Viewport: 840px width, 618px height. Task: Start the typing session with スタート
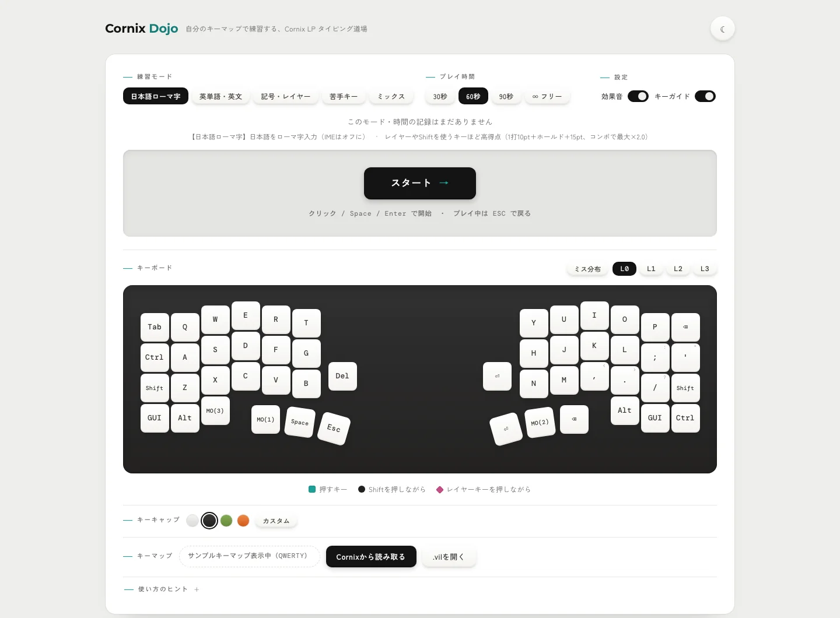[420, 183]
